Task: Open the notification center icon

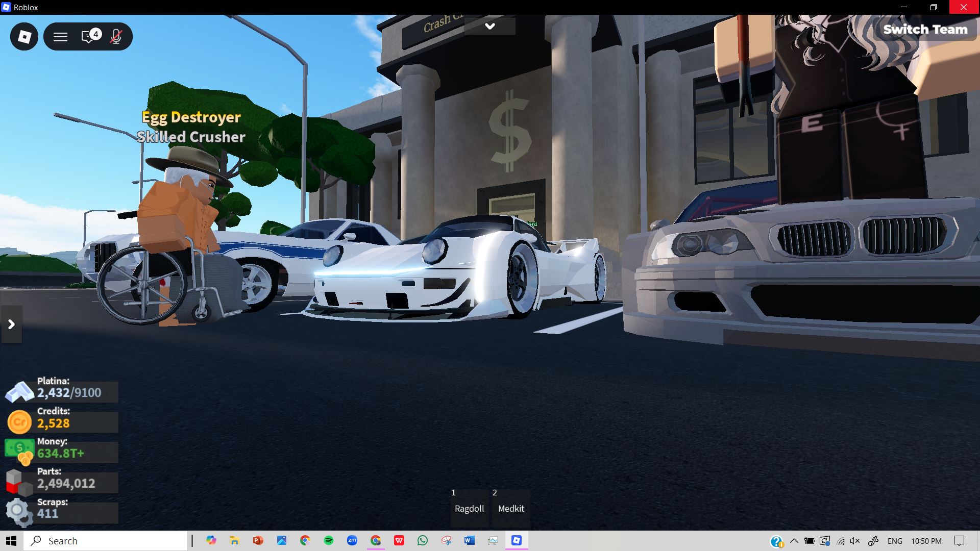Action: tap(959, 541)
